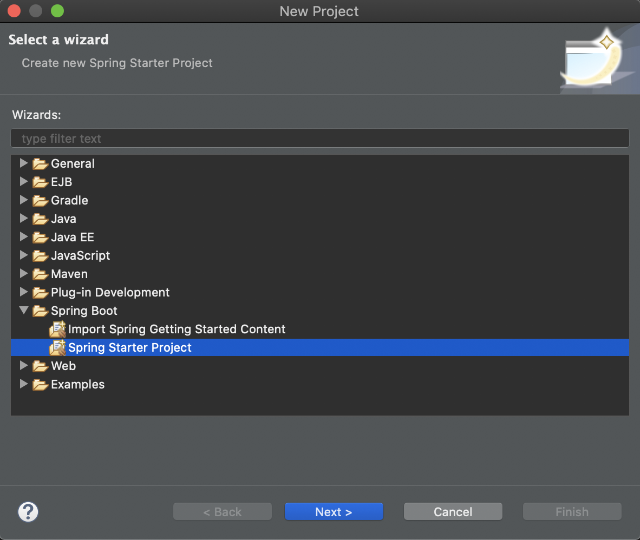Click the Web folder icon
This screenshot has height=540, width=640.
(x=40, y=366)
